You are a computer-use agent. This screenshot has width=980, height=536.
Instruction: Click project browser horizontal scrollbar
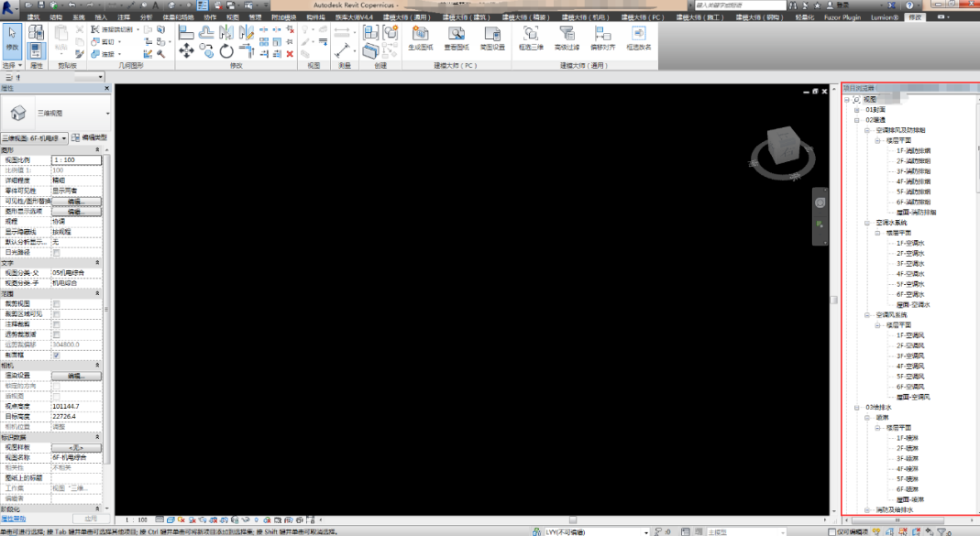[897, 520]
